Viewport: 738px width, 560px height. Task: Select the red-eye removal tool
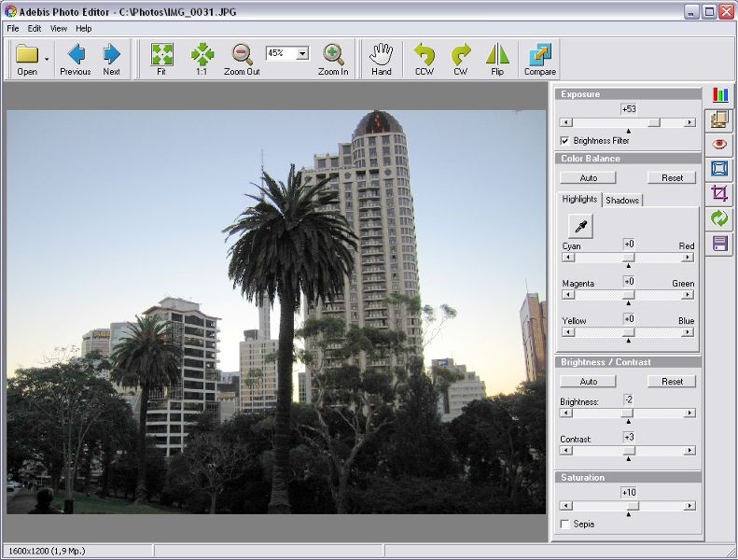[718, 144]
